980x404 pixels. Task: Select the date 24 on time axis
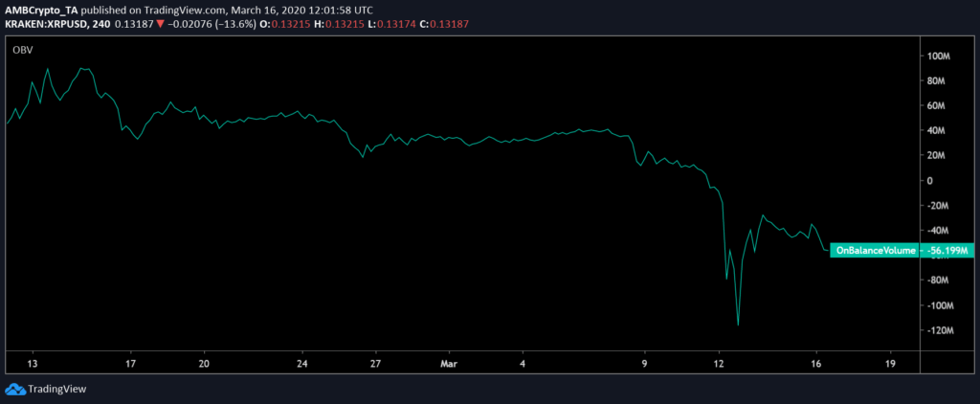pyautogui.click(x=302, y=364)
